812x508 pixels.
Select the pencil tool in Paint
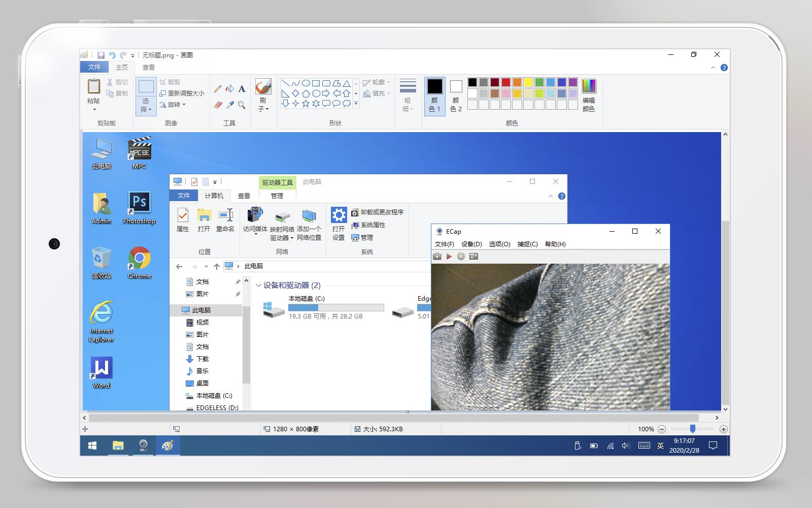[217, 88]
